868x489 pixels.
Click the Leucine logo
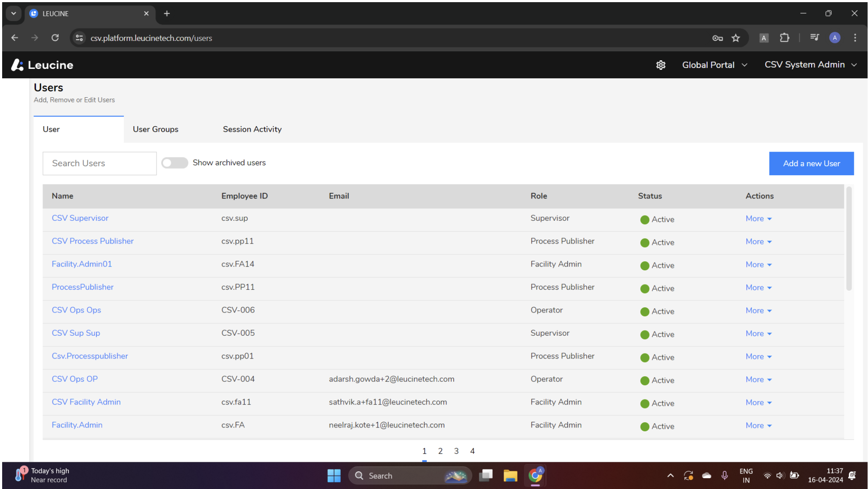42,65
